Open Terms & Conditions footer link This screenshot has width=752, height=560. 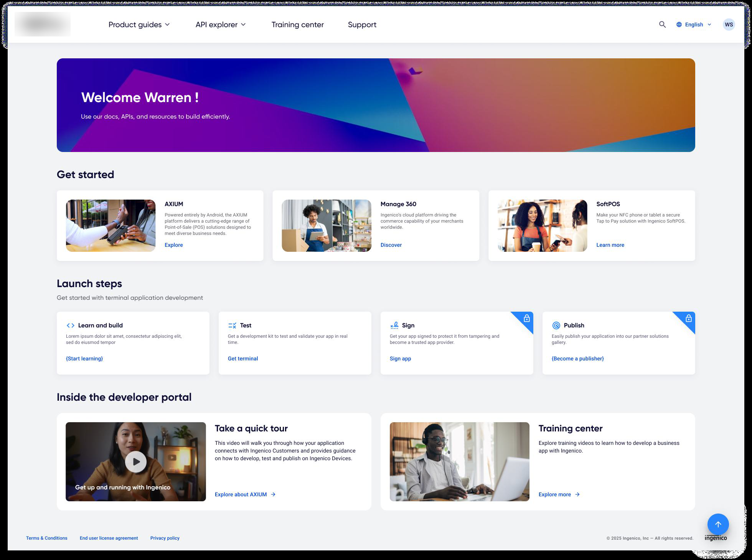coord(47,538)
